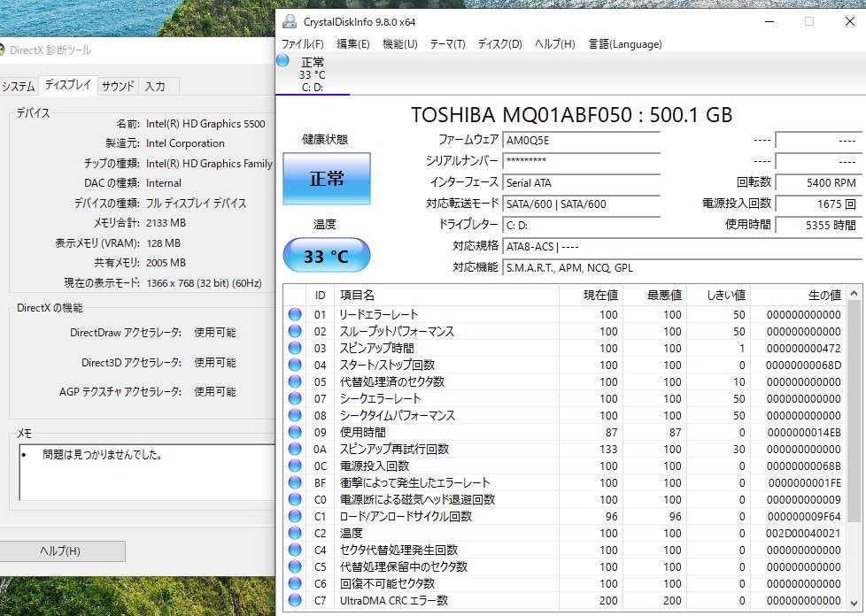The width and height of the screenshot is (866, 616).
Task: Click status orb for row 01 リードエラーレート
Action: point(295,314)
